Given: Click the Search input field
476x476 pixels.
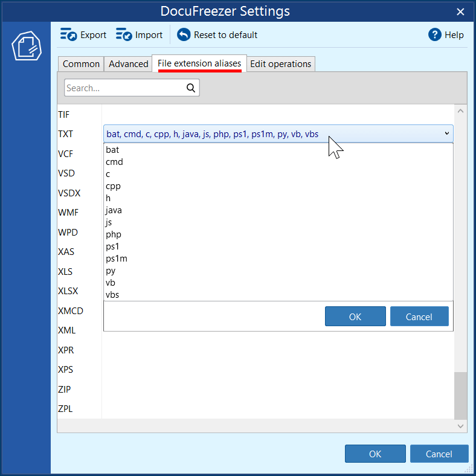Looking at the screenshot, I should tap(125, 88).
